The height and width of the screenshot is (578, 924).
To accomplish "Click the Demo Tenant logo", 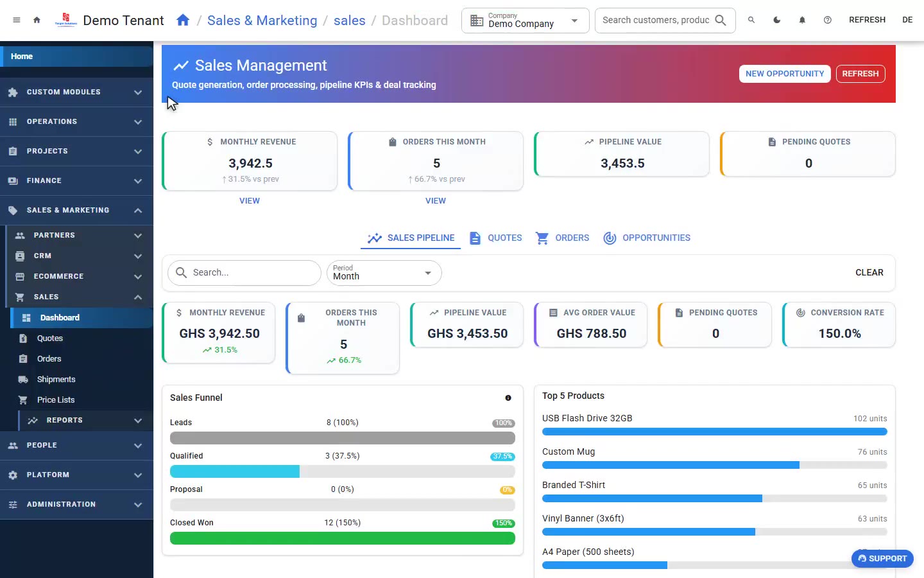I will point(66,20).
